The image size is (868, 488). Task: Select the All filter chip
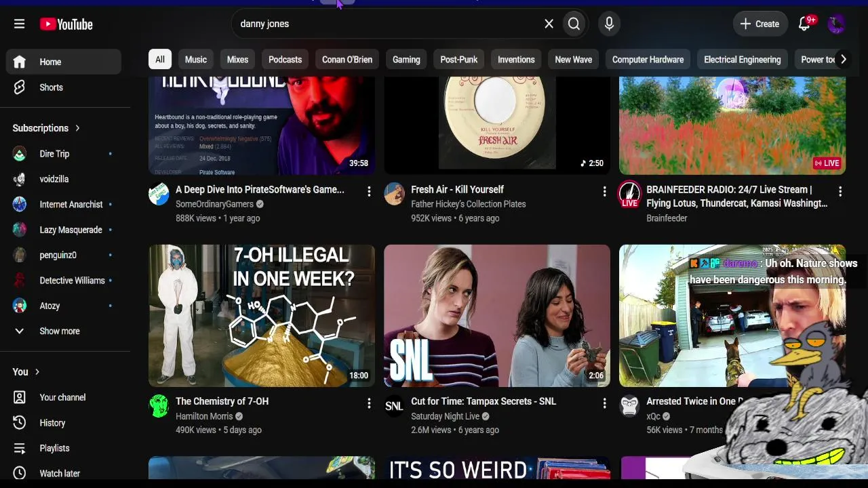160,60
